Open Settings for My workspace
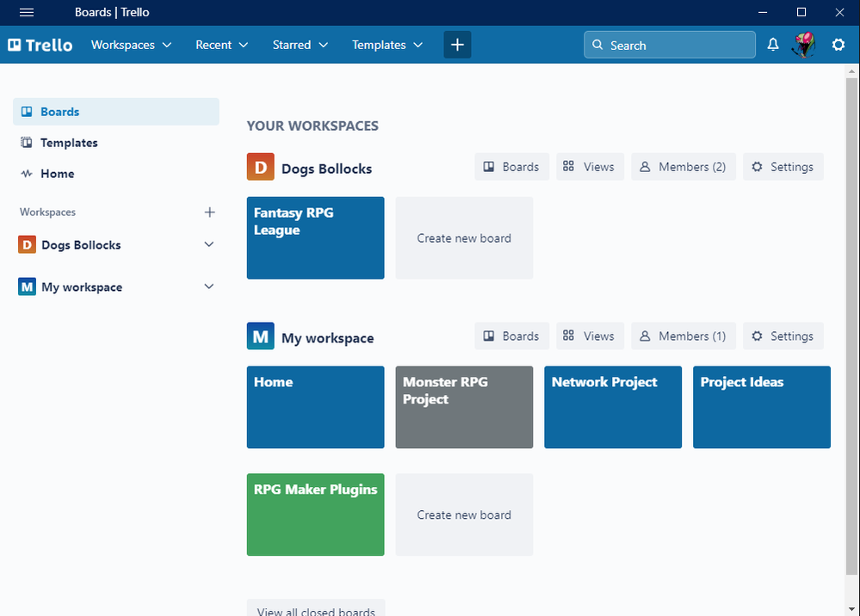The width and height of the screenshot is (860, 616). click(x=783, y=336)
